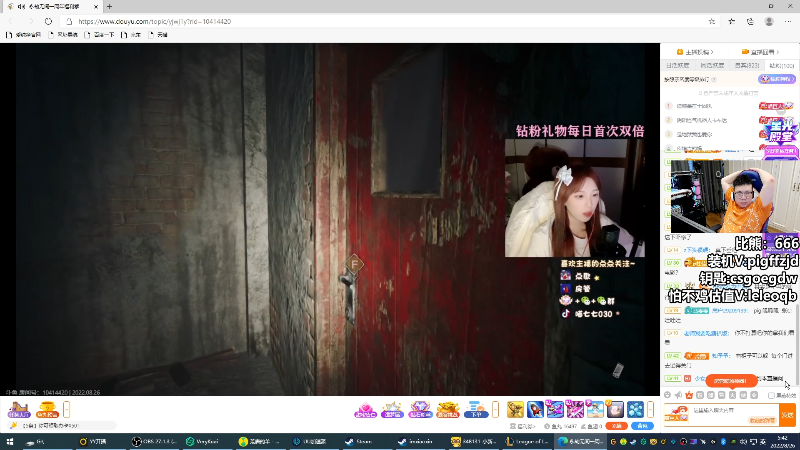Open the anchor club link atop the chat panel
800x450 pixels.
coord(694,52)
